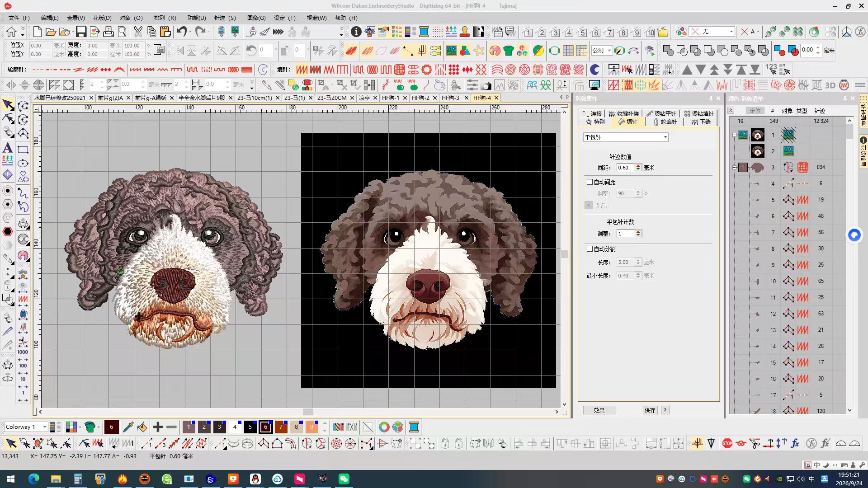
Task: Switch to the 轮廓针 properties tab
Action: click(x=665, y=122)
